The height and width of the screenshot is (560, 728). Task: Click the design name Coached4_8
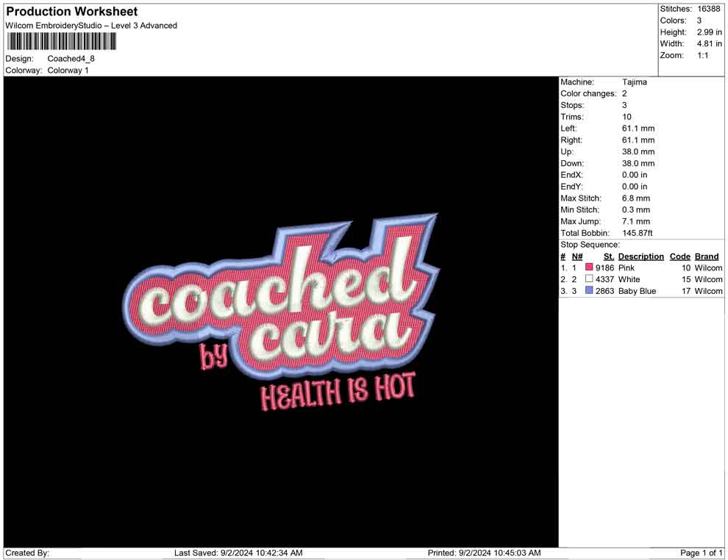click(x=71, y=59)
